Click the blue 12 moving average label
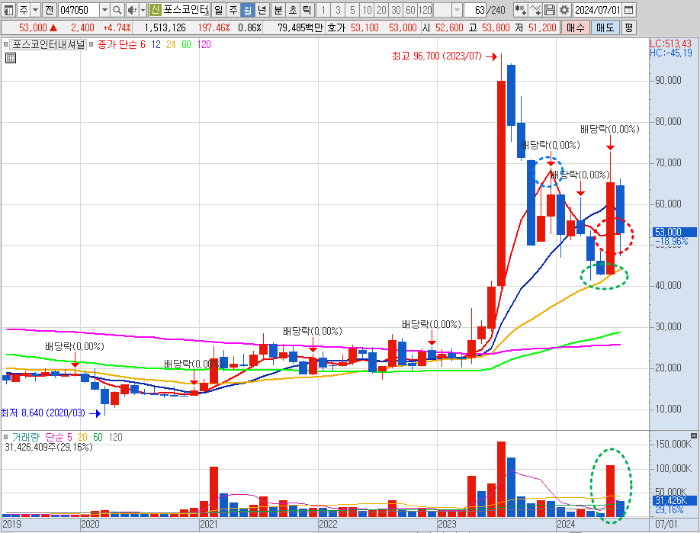 point(156,45)
